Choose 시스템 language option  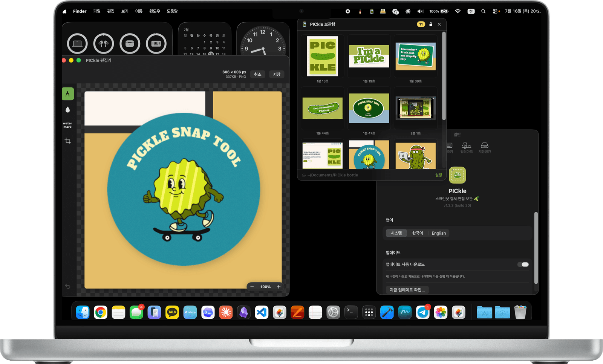point(396,233)
